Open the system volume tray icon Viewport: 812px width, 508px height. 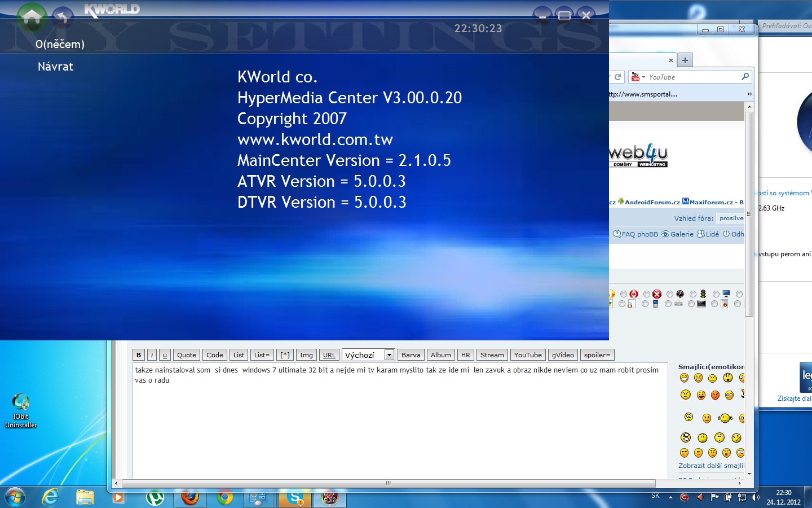756,497
